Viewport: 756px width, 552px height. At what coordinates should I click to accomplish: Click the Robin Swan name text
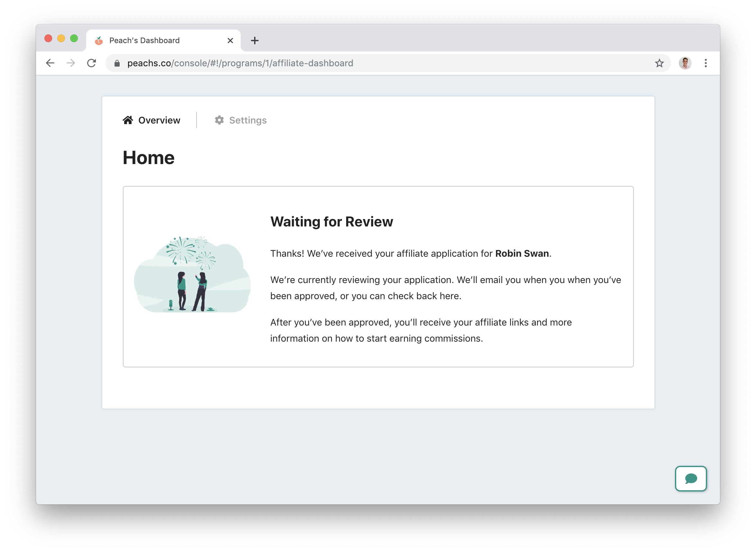522,253
